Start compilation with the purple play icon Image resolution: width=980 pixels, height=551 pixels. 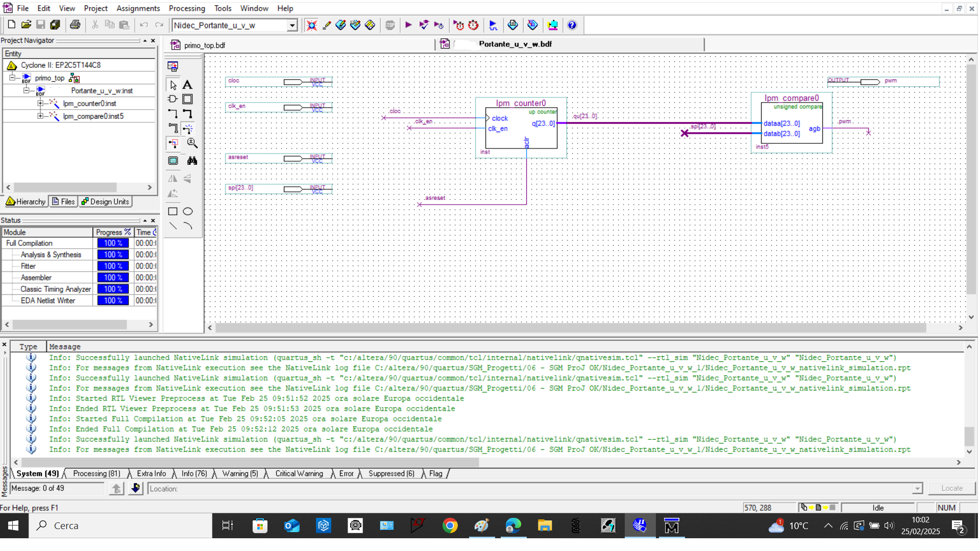pos(408,25)
